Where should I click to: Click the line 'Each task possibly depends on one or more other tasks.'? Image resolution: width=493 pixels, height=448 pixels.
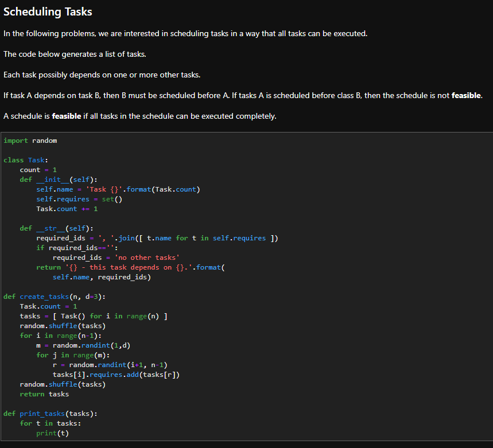(102, 75)
